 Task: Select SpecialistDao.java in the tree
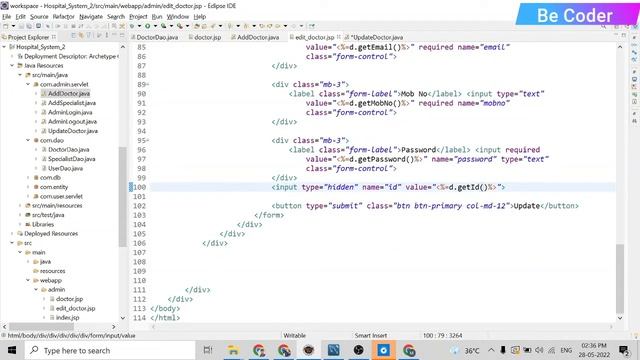pyautogui.click(x=71, y=159)
